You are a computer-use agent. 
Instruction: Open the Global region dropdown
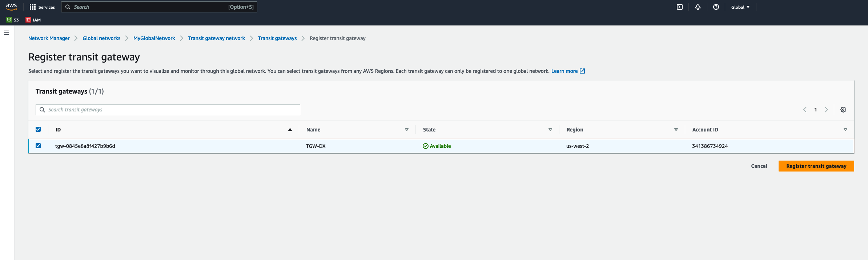coord(740,7)
